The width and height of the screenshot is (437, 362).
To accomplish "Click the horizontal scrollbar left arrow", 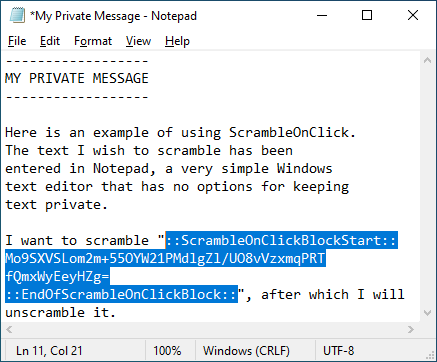I will [9, 330].
